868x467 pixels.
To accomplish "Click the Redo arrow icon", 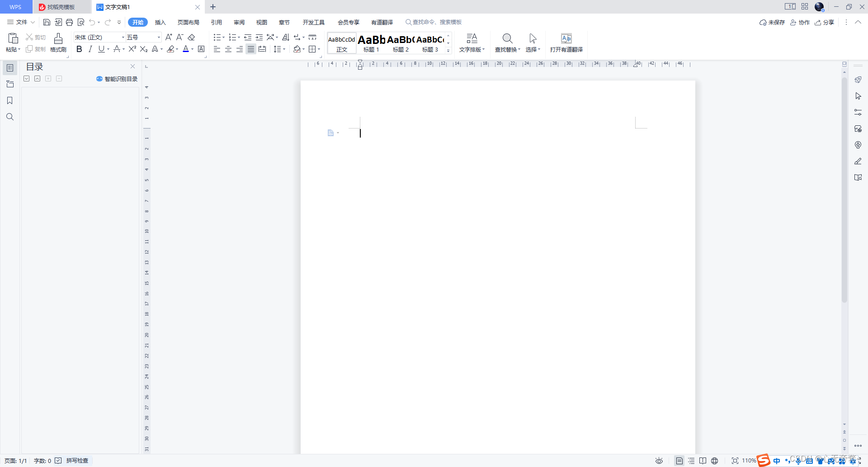I will (x=108, y=22).
